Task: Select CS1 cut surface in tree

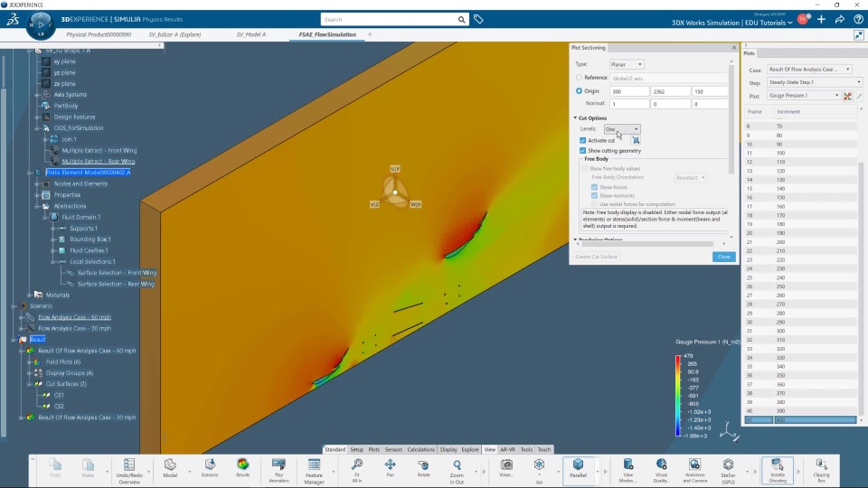Action: pos(60,395)
